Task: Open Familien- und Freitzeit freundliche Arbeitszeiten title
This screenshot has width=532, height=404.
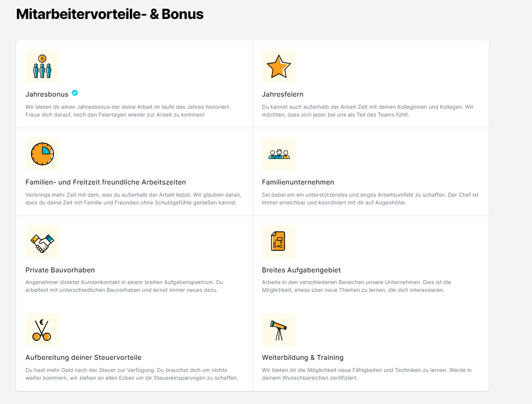Action: 105,182
